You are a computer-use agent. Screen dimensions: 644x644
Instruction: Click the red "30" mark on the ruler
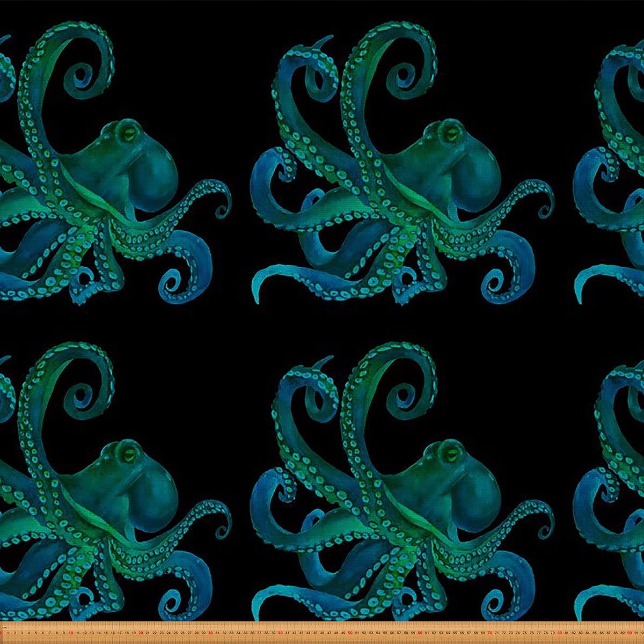tap(210, 633)
